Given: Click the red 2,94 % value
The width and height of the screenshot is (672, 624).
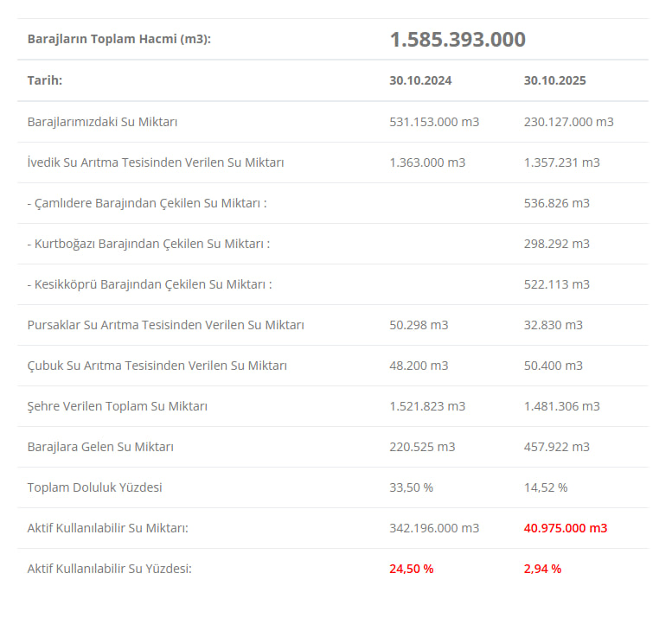Looking at the screenshot, I should [x=542, y=569].
